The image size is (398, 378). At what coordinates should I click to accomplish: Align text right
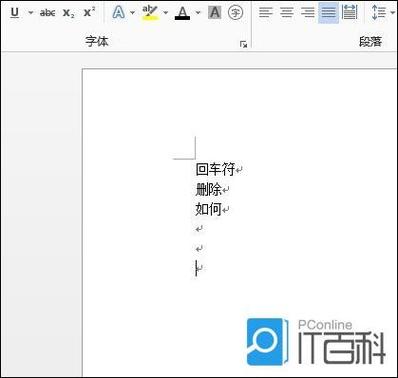click(307, 13)
